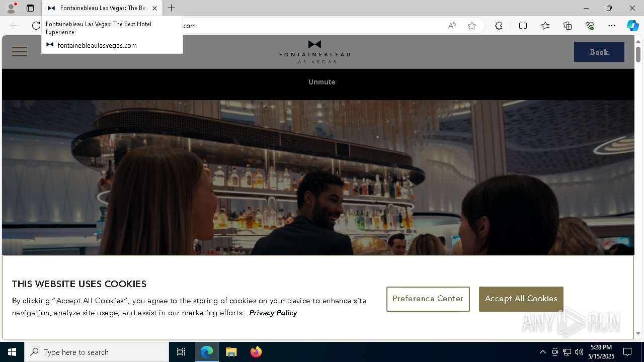Refresh the current page
644x362 pixels.
[x=36, y=26]
